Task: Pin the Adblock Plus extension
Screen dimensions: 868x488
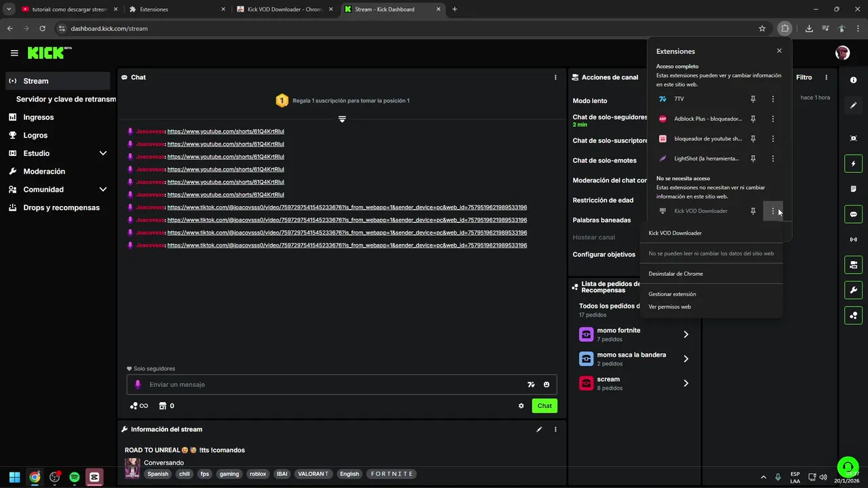Action: (753, 119)
